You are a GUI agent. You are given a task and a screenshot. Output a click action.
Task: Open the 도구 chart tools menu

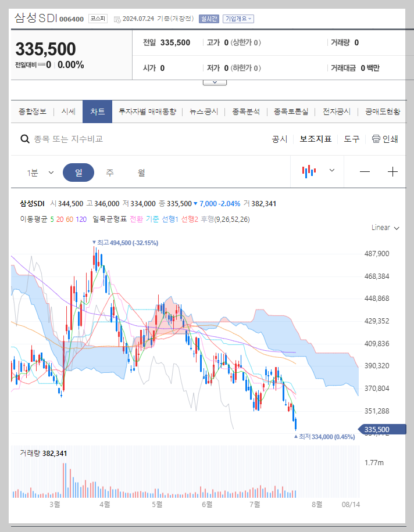click(x=351, y=139)
